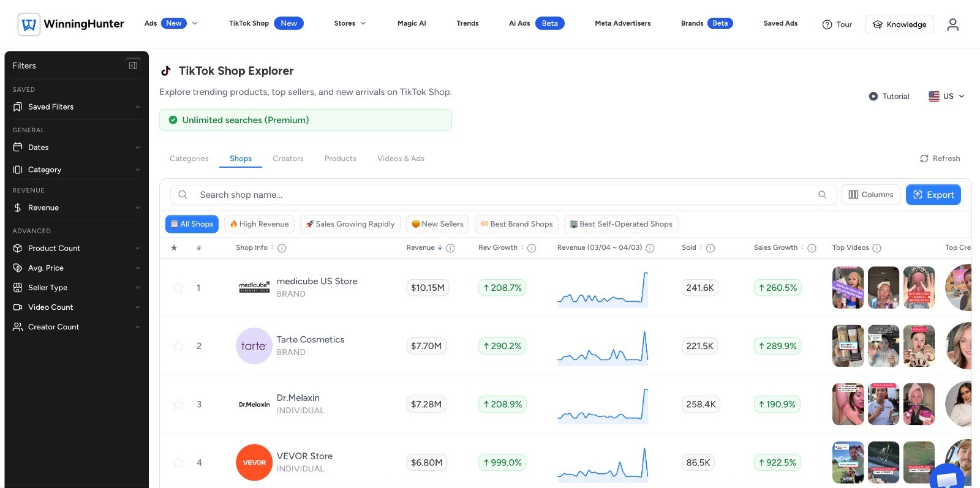Click the Refresh button
Viewport: 980px width, 488px height.
point(940,159)
